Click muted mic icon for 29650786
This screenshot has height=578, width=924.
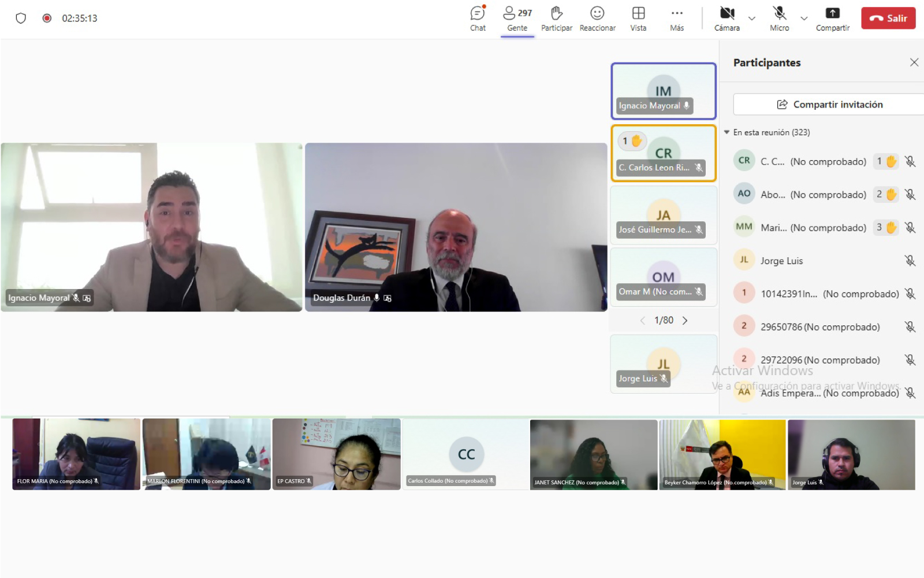[x=910, y=327]
